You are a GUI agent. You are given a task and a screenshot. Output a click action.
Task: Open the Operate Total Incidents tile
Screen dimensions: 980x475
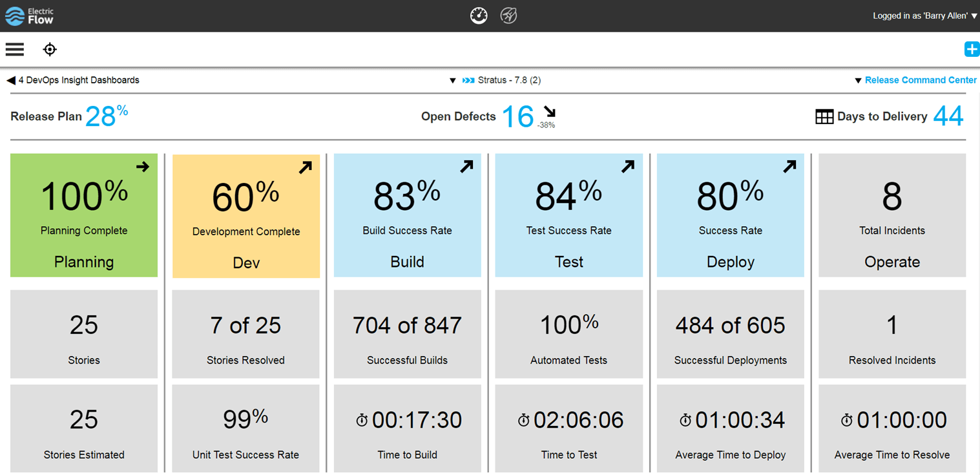pos(892,215)
